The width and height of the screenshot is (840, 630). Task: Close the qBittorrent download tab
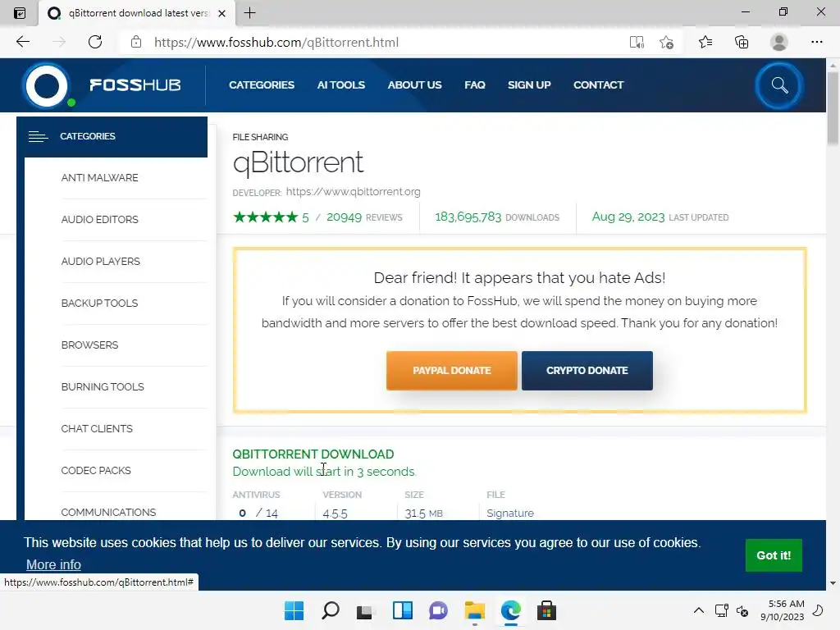221,13
